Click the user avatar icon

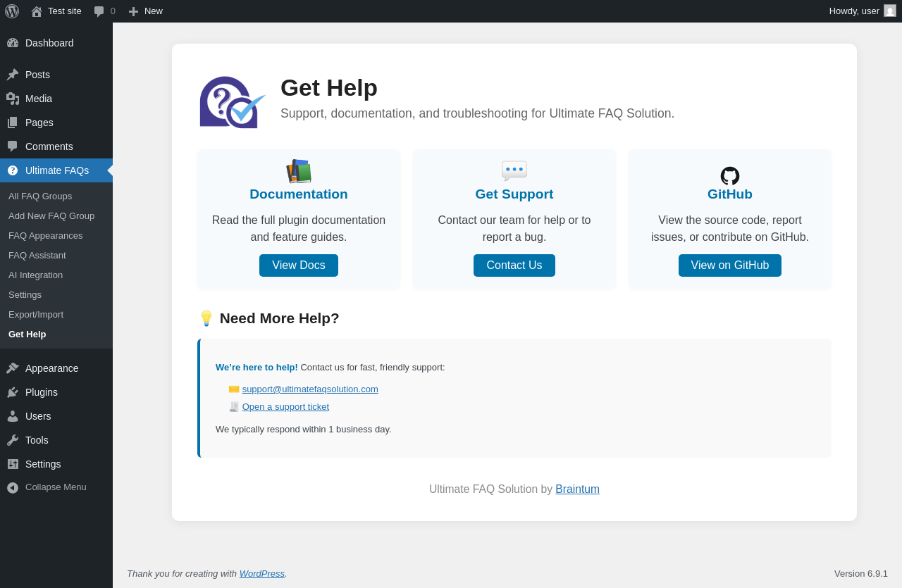890,11
